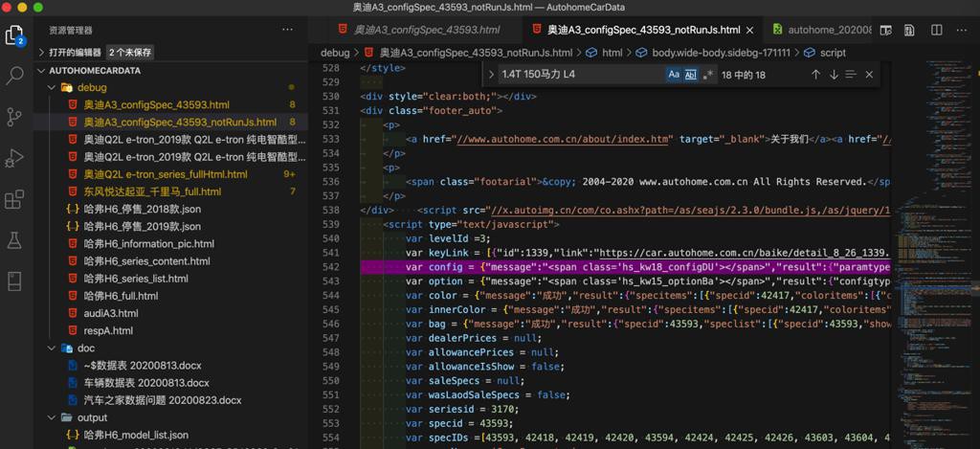Image resolution: width=980 pixels, height=449 pixels.
Task: Open Source Control view in activity bar
Action: [x=14, y=117]
